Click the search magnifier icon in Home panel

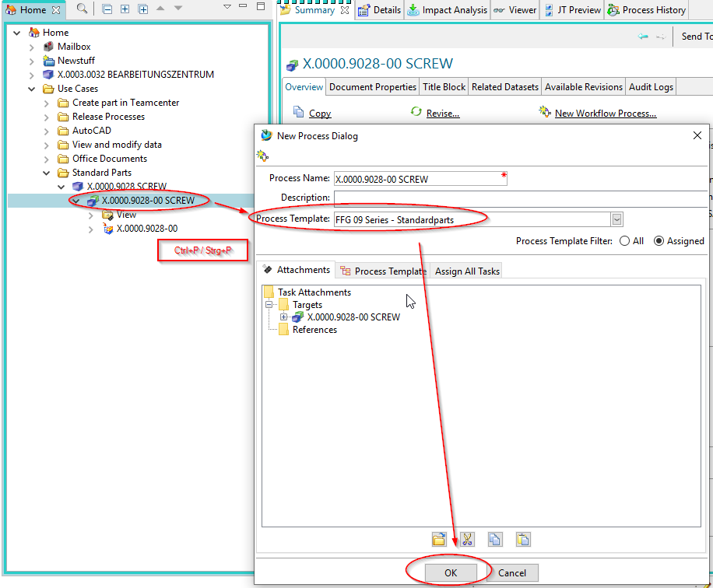[x=82, y=9]
